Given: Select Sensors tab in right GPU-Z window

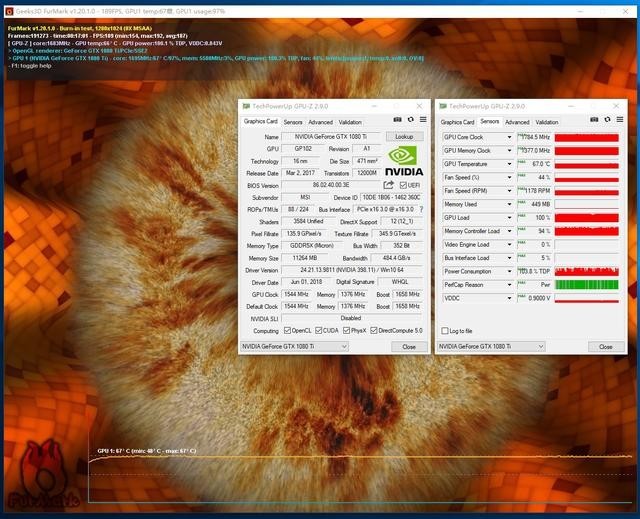Looking at the screenshot, I should (x=489, y=122).
